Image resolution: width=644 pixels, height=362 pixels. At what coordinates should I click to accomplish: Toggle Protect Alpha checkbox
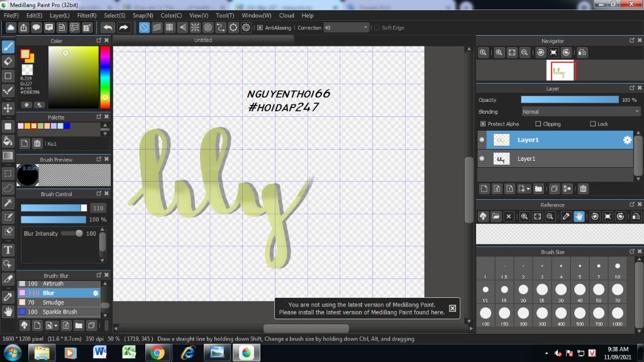pos(483,124)
